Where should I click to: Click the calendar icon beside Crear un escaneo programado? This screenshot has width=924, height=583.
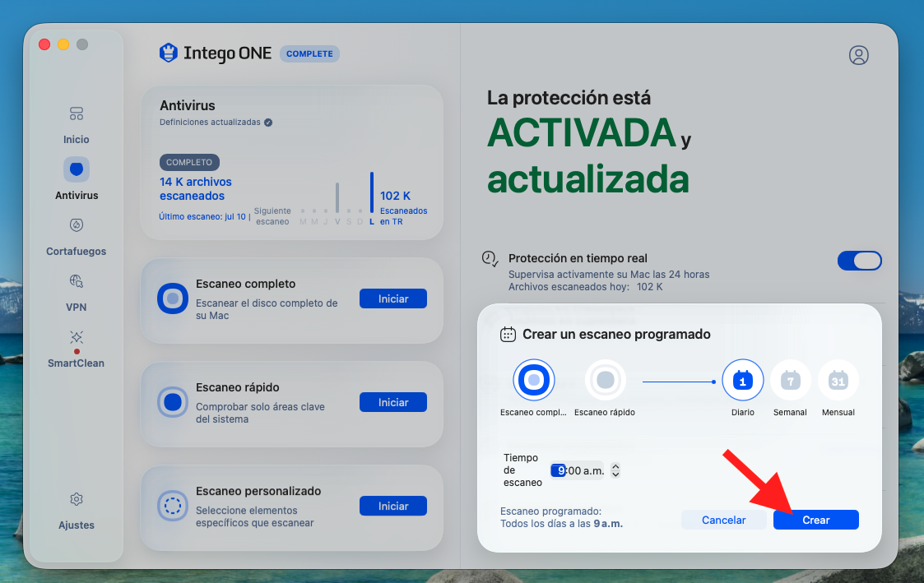(508, 335)
